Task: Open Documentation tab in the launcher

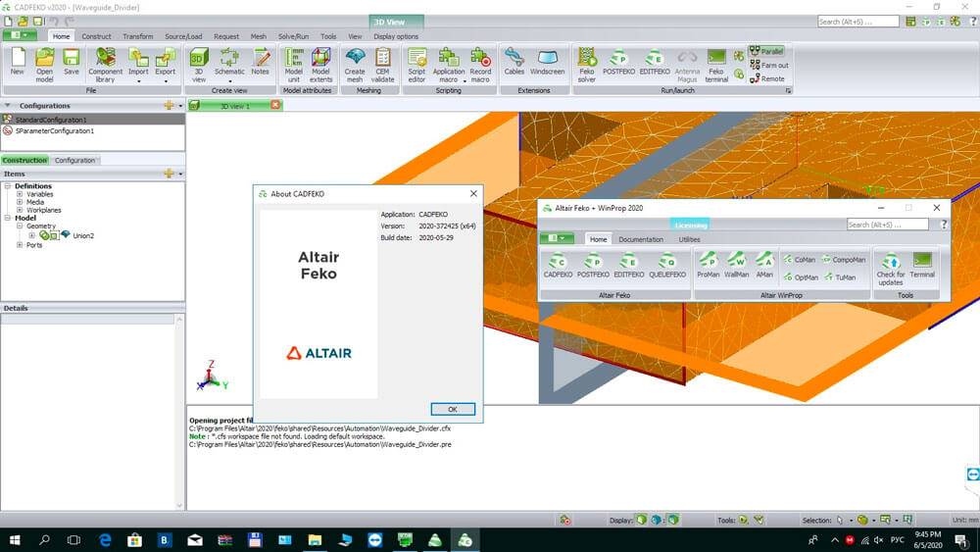Action: [640, 239]
